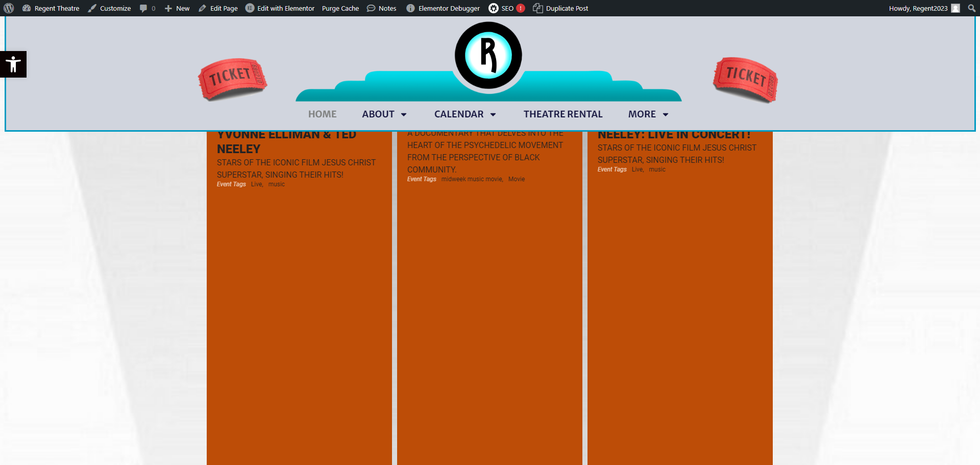Open Elementor Debugger item
This screenshot has height=465, width=980.
coord(443,8)
